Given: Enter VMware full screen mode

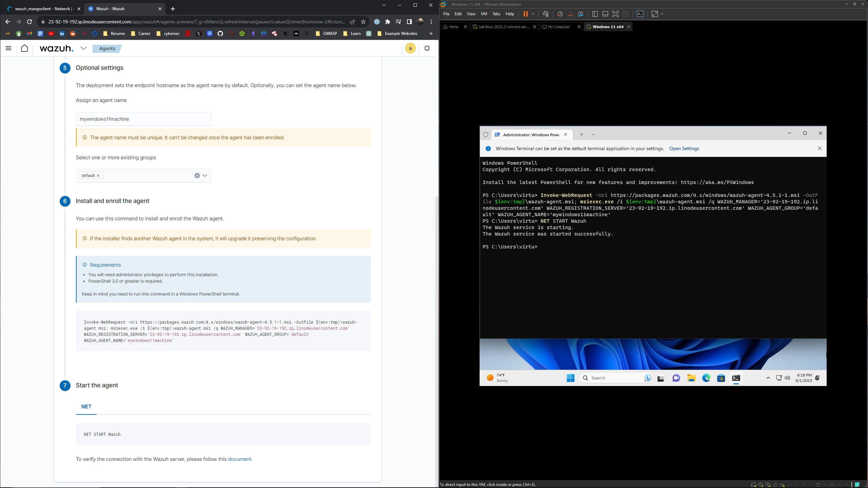Looking at the screenshot, I should click(x=615, y=14).
